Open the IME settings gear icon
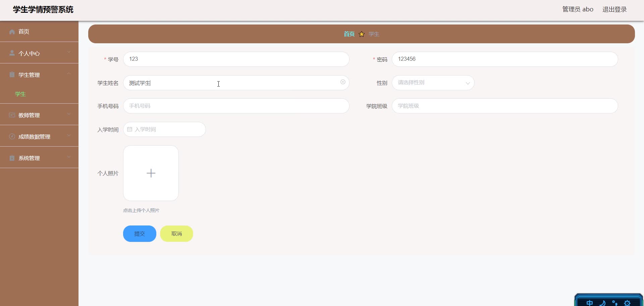This screenshot has height=306, width=644. tap(627, 303)
